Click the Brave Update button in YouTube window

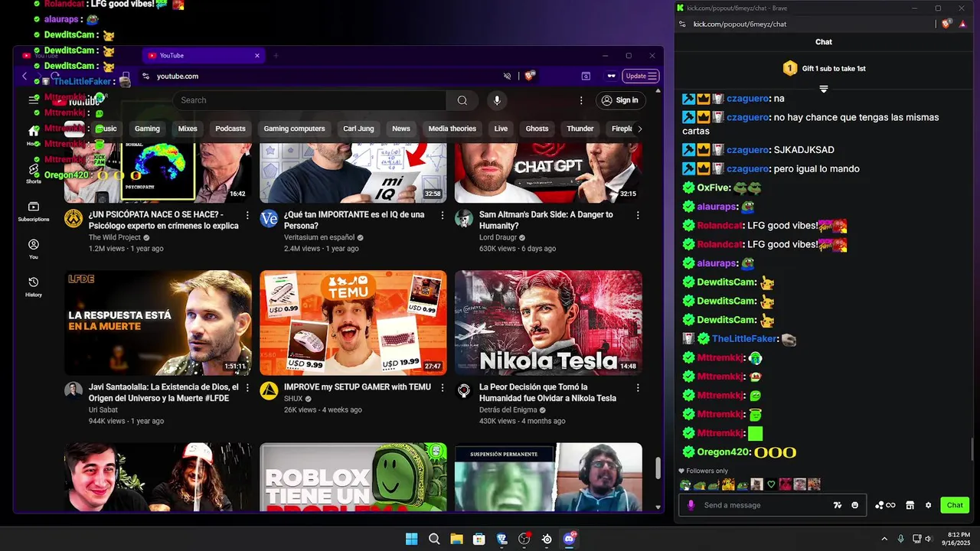(641, 76)
